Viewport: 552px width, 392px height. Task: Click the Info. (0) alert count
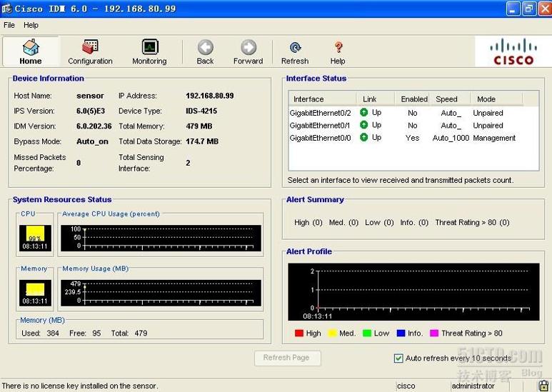click(x=414, y=222)
